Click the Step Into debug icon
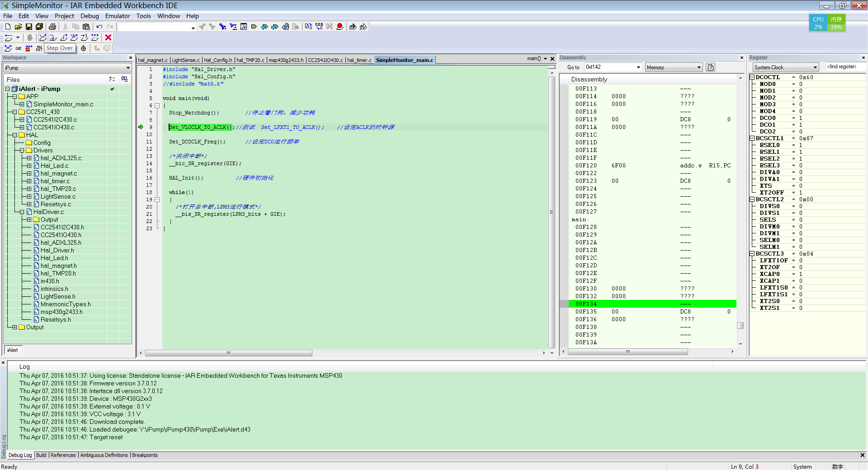The image size is (868, 470). pos(53,38)
